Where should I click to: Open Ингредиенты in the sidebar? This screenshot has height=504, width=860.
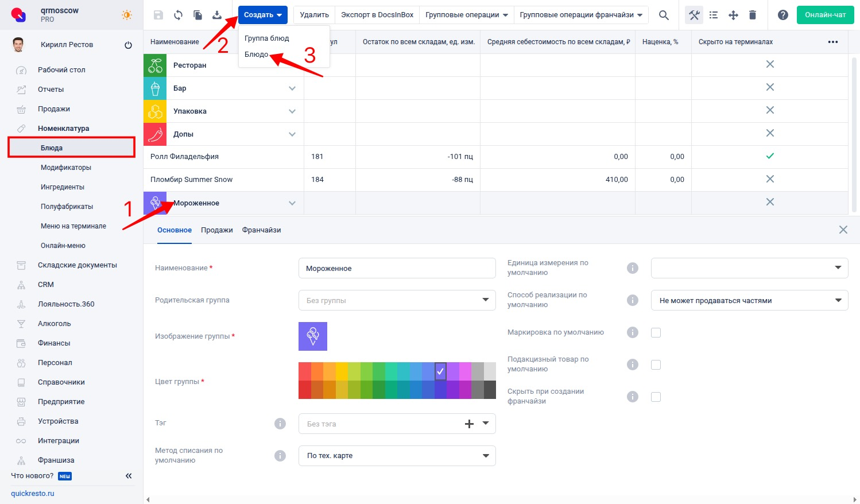(63, 187)
